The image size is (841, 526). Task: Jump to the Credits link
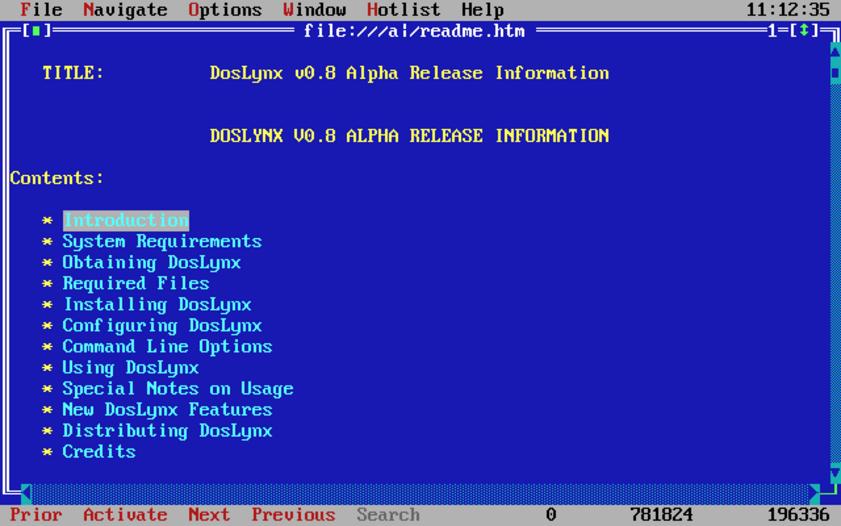coord(99,452)
